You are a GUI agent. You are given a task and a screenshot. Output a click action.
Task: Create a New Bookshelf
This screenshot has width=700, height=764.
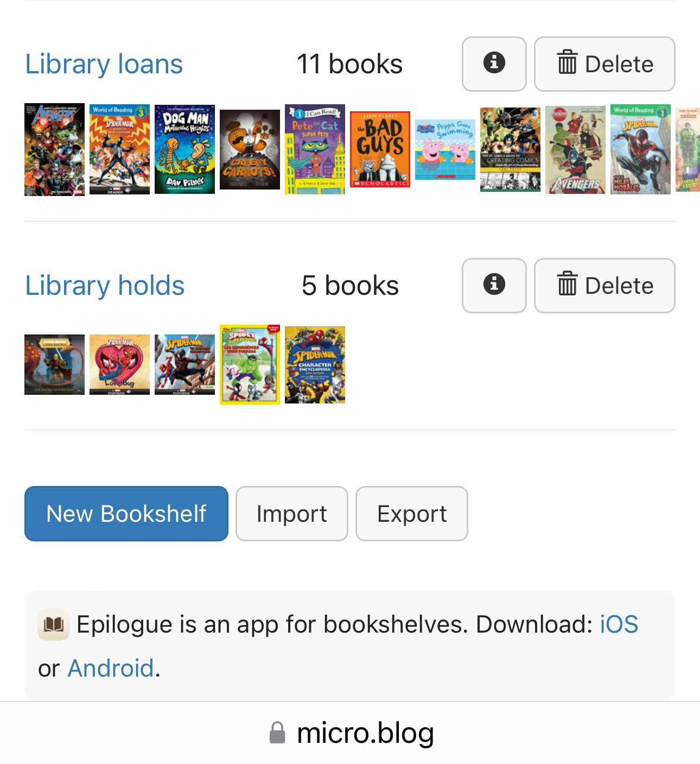click(x=126, y=514)
